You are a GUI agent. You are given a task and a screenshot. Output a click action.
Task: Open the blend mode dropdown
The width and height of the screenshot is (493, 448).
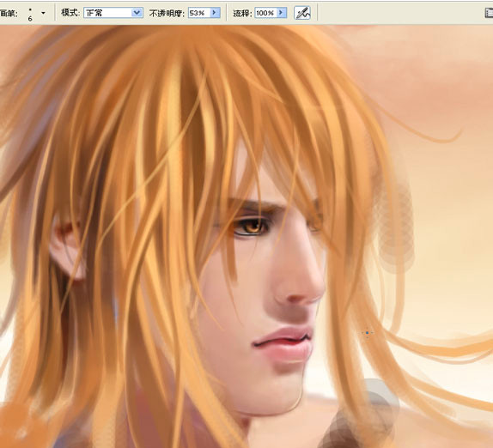(113, 13)
